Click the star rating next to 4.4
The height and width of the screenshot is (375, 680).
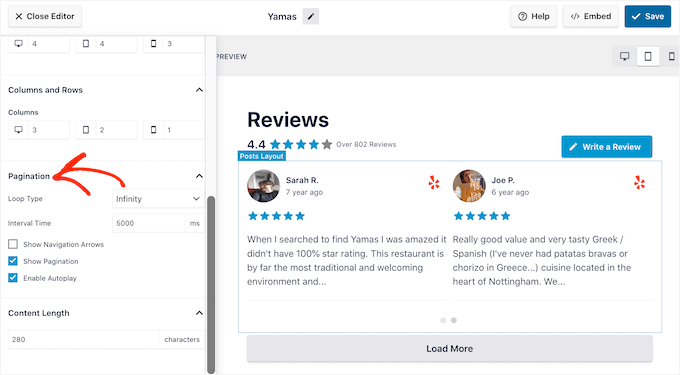tap(301, 144)
